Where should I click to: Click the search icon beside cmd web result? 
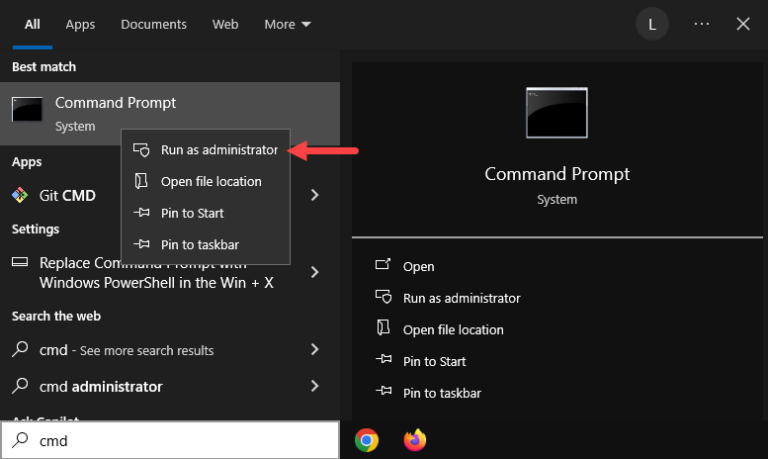(x=20, y=350)
